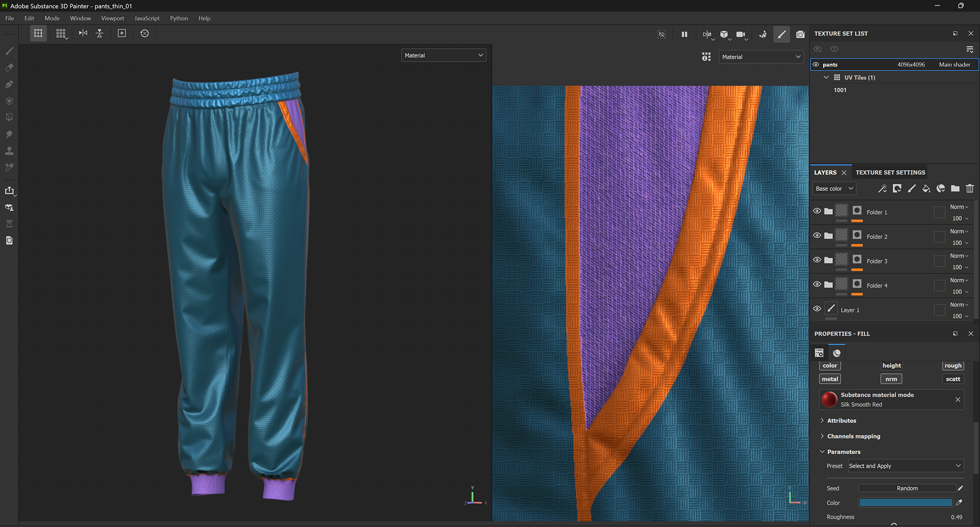Click the Random seed button

(907, 488)
